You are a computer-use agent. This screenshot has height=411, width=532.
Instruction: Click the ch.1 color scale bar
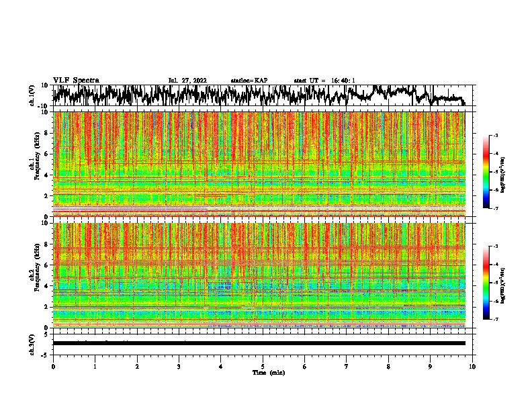(x=486, y=172)
